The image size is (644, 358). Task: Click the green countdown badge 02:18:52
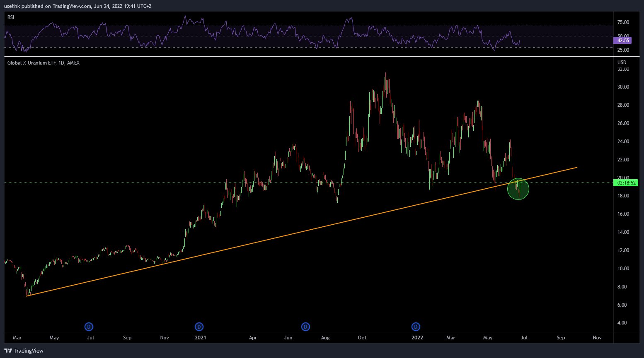coord(625,183)
